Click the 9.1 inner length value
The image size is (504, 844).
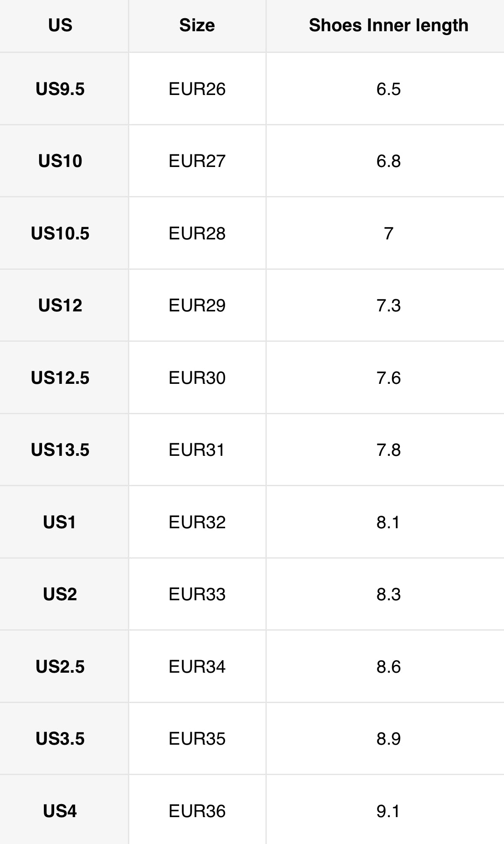point(388,811)
